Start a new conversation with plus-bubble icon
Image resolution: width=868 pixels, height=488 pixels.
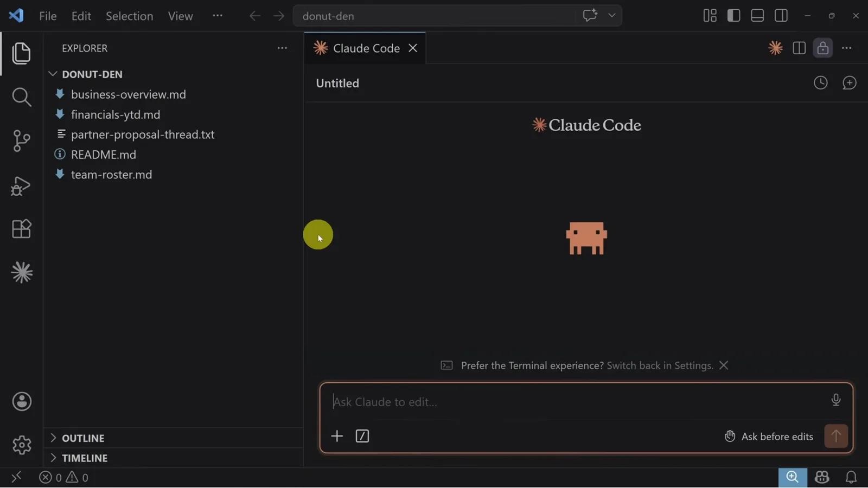click(850, 83)
